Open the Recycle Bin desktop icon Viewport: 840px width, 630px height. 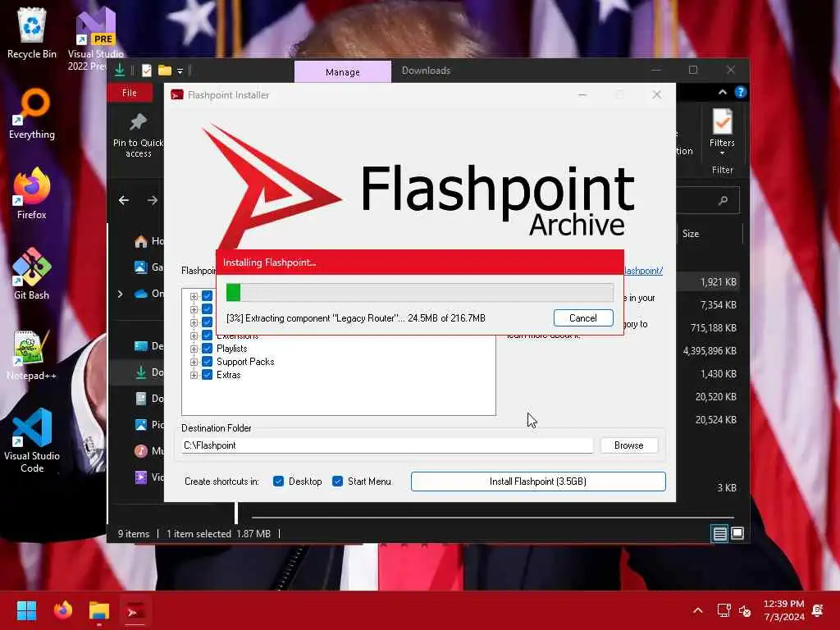(x=32, y=33)
